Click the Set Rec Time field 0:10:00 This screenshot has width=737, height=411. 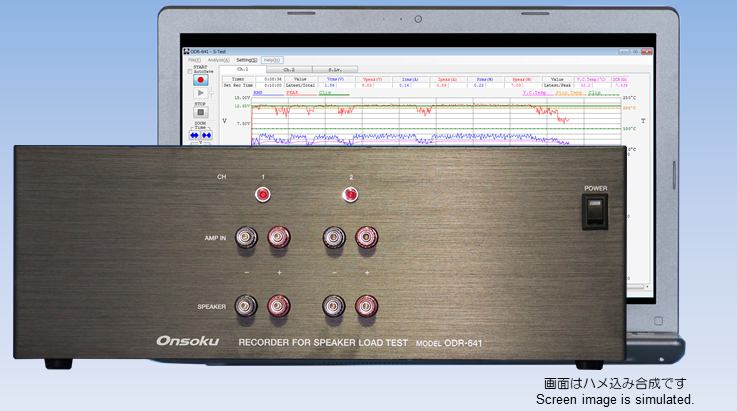[x=273, y=85]
